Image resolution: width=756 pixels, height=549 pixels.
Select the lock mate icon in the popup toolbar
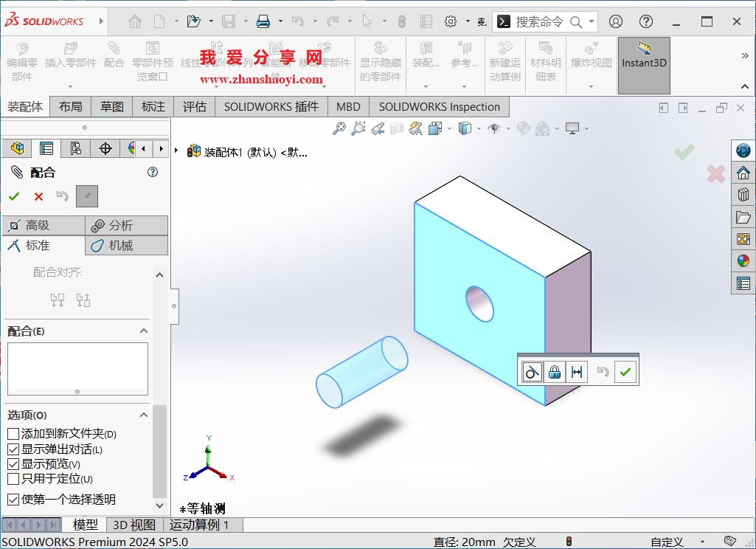(554, 371)
